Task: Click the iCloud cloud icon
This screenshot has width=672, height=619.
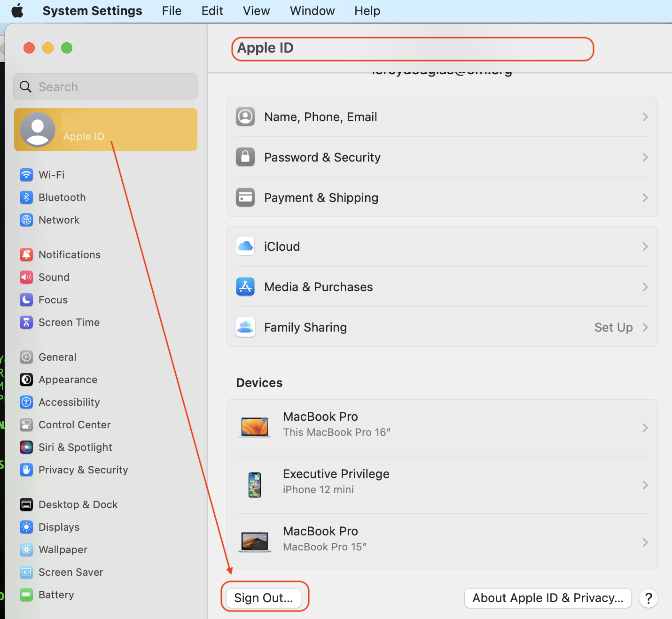Action: click(x=245, y=246)
